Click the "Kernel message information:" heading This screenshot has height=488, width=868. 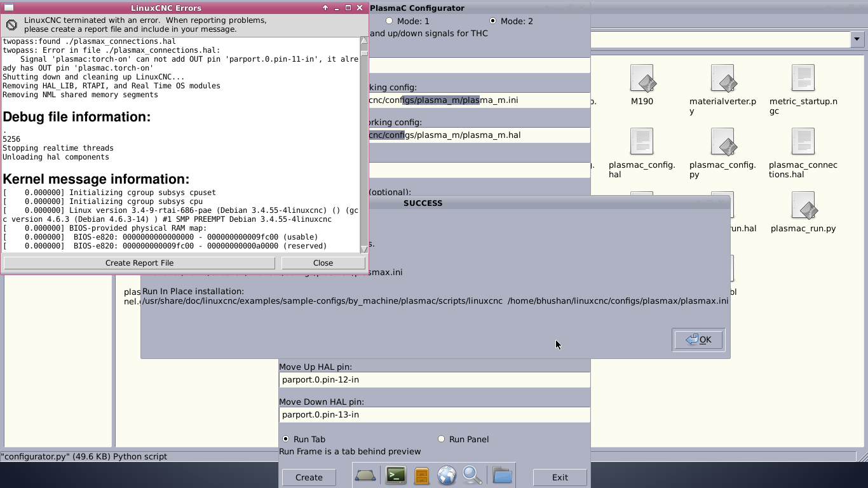coord(96,179)
